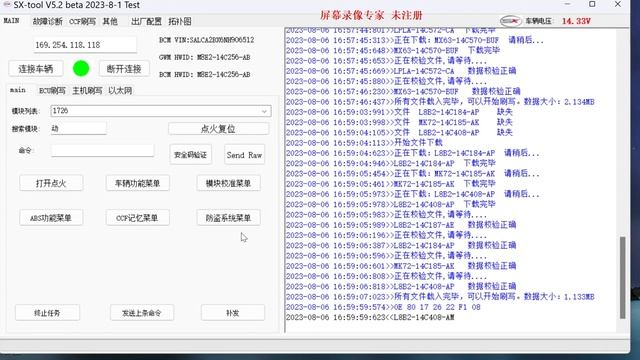The image size is (640, 360).
Task: Open the 出厂配置 menu
Action: (x=146, y=21)
